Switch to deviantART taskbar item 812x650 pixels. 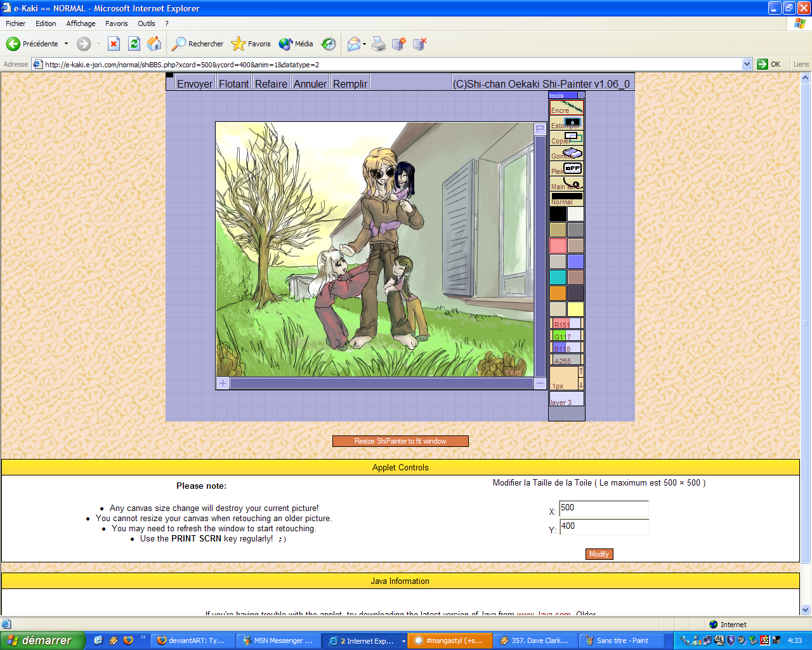click(193, 640)
